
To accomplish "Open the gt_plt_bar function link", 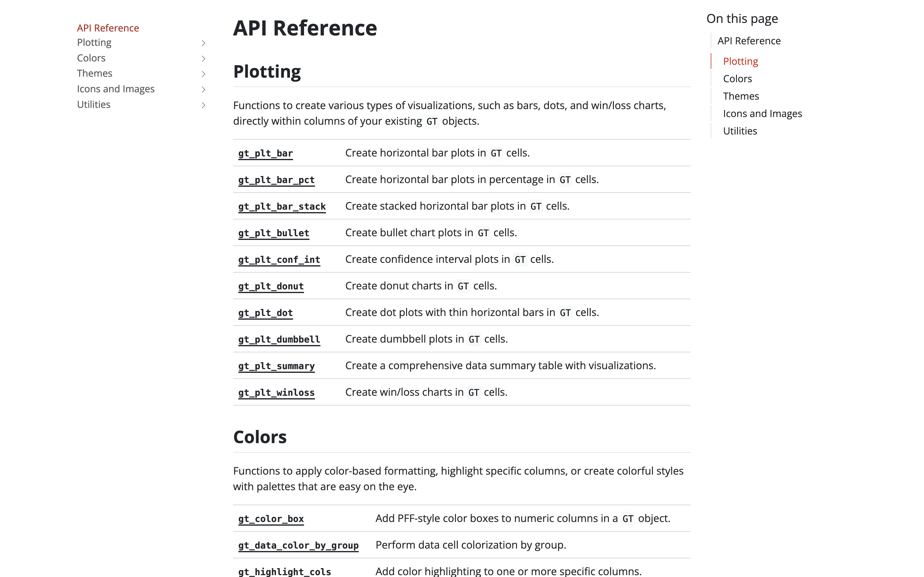I will click(266, 153).
